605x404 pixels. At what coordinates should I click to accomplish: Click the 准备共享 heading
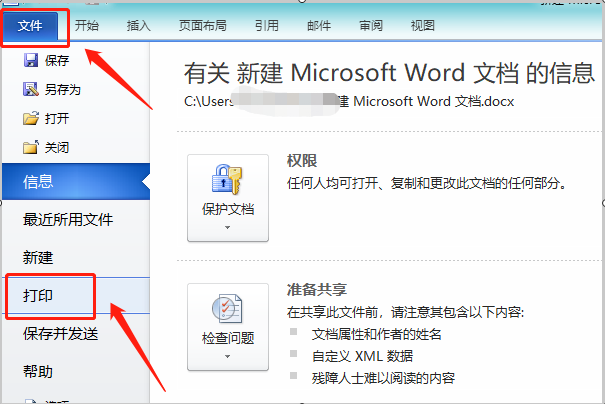[x=317, y=289]
